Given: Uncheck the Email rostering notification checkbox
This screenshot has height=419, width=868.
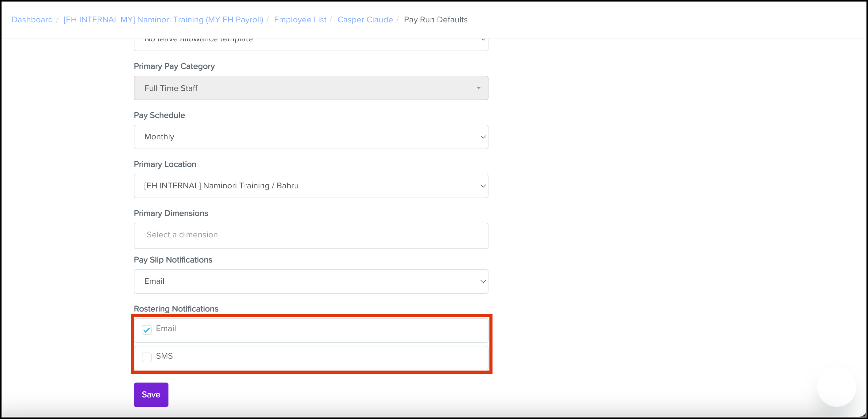Looking at the screenshot, I should (147, 329).
